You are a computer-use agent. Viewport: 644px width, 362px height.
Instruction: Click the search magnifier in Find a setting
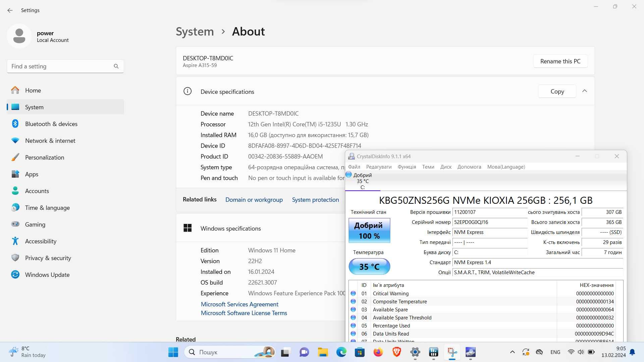[x=116, y=66]
